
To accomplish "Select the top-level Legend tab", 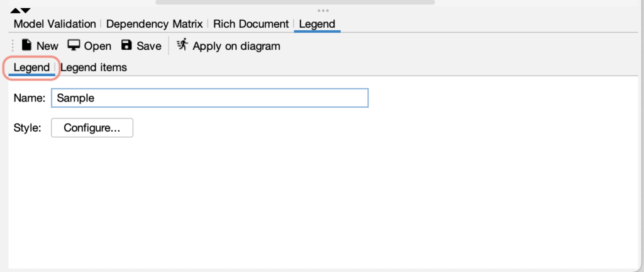I will [317, 24].
